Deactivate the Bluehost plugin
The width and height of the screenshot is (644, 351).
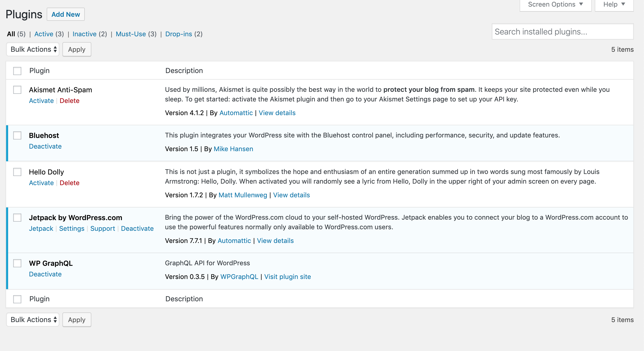click(45, 146)
